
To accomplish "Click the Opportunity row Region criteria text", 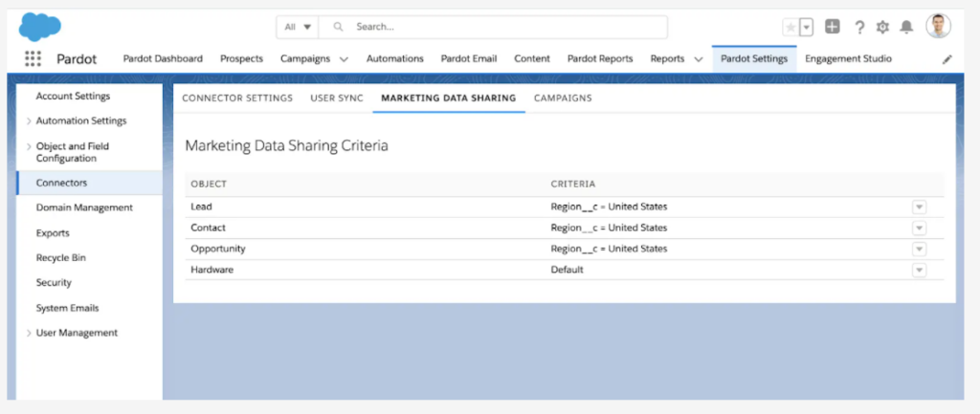I will click(609, 249).
